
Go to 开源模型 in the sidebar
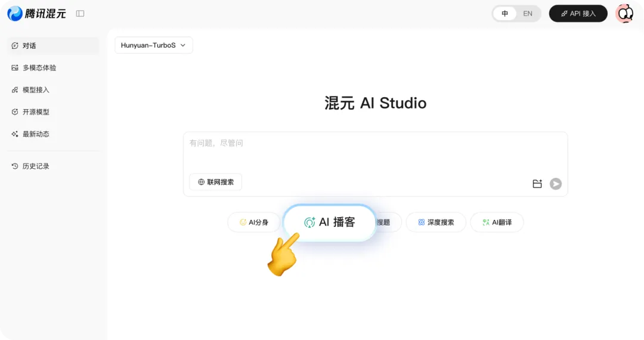pos(36,112)
